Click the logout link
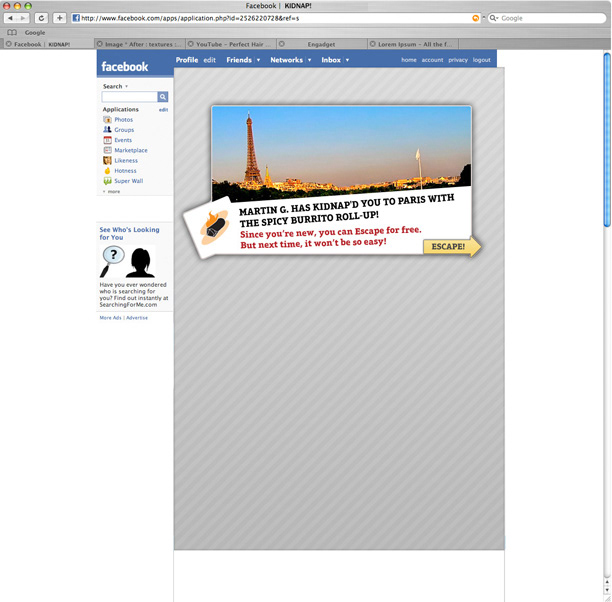This screenshot has width=612, height=602. pos(481,60)
